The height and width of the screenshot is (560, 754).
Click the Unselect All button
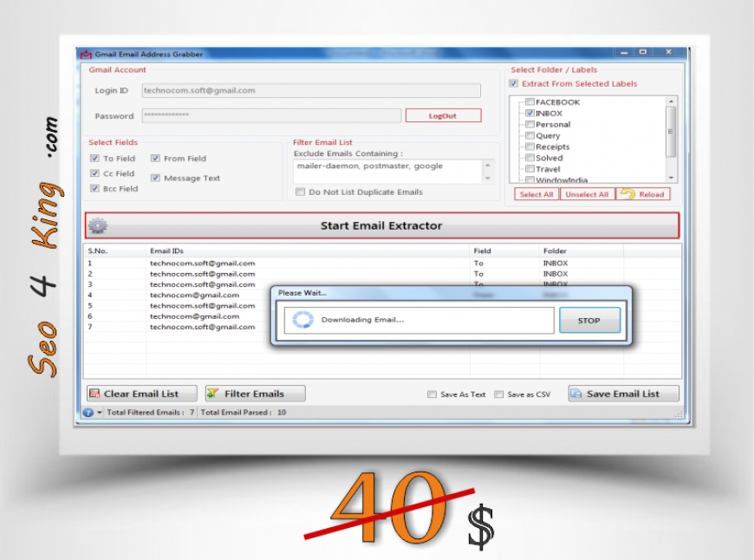587,194
